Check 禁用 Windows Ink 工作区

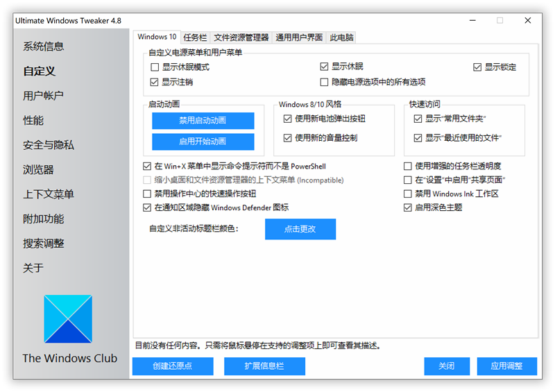click(407, 194)
